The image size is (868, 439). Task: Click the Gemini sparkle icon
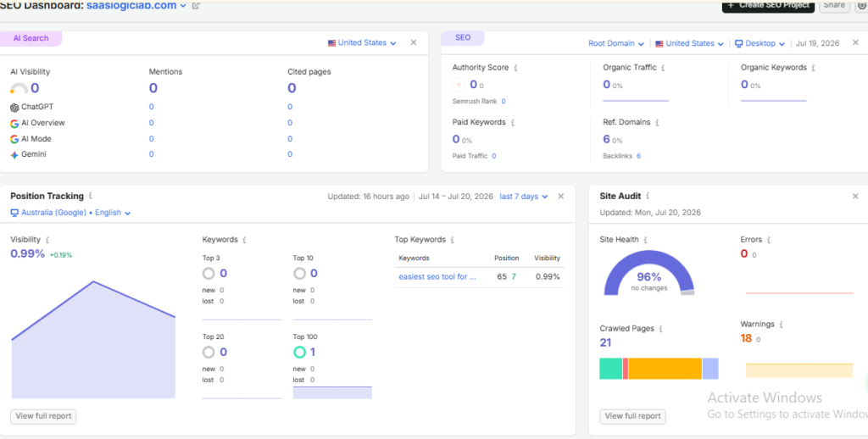click(14, 155)
